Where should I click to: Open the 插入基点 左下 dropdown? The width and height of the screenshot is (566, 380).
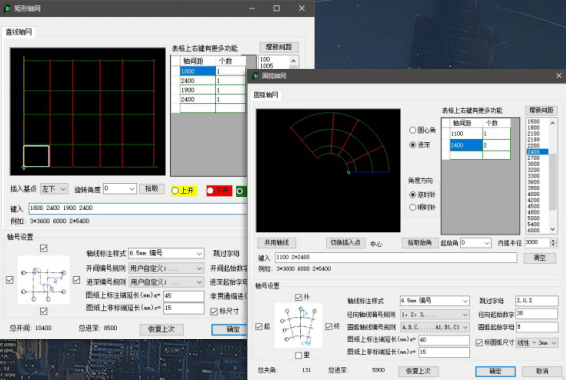click(54, 189)
